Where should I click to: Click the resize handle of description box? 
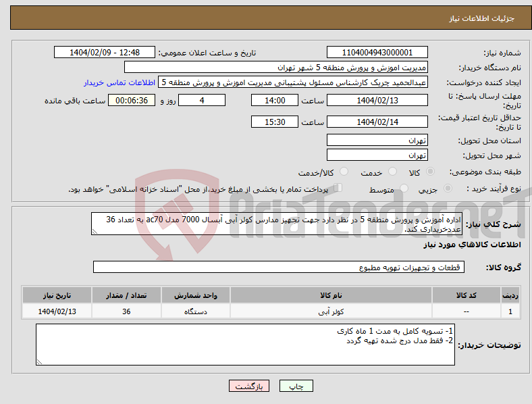95,232
